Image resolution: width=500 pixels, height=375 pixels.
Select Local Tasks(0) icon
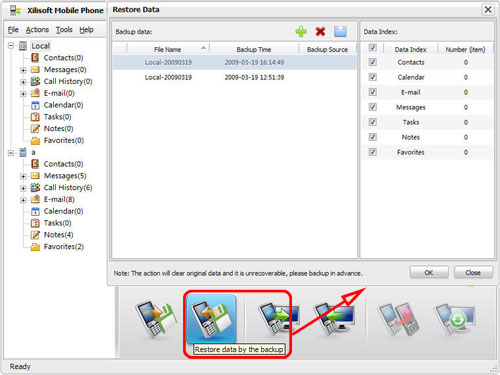tap(35, 117)
